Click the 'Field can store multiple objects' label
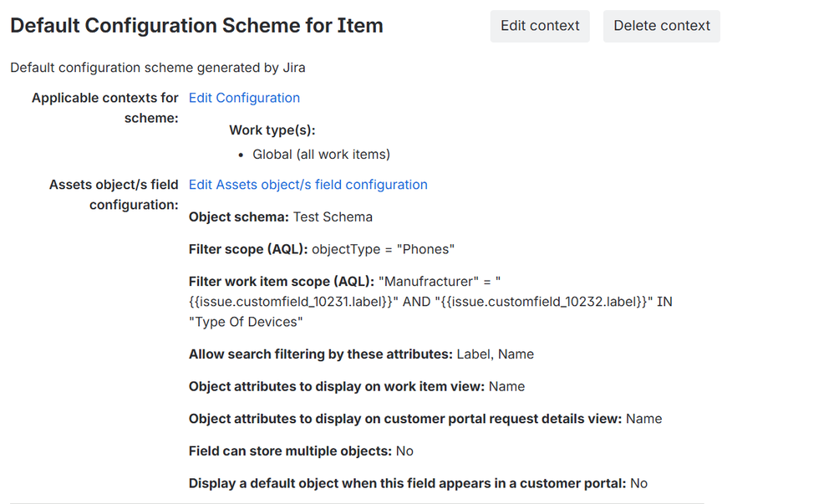This screenshot has width=834, height=504. point(290,451)
